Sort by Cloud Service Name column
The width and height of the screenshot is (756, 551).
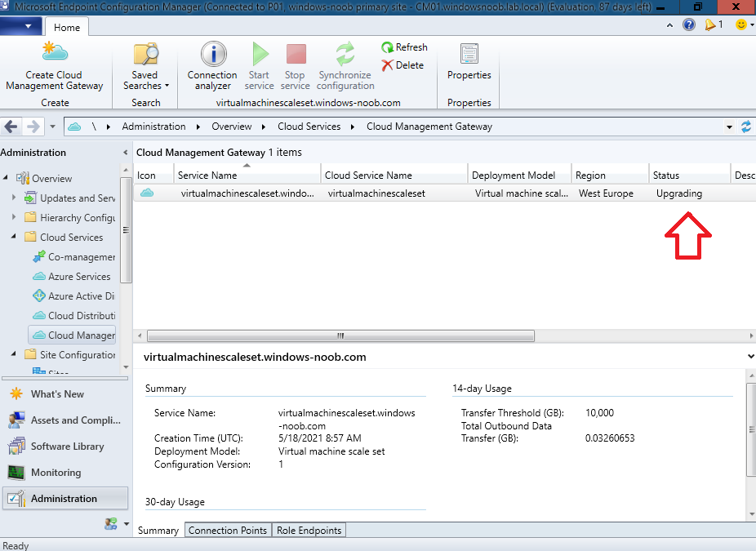(394, 175)
